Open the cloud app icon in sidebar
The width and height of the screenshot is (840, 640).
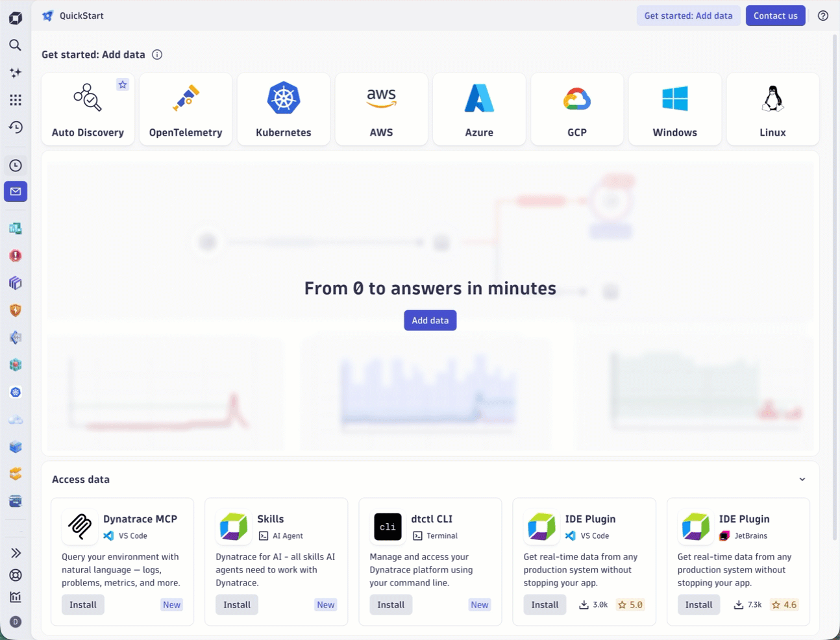tap(16, 420)
